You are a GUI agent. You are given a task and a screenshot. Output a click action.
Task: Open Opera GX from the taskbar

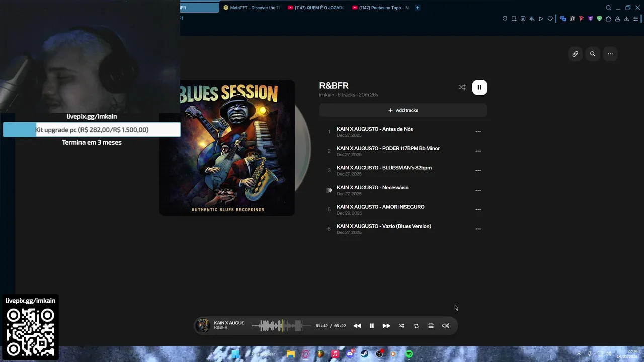[305, 354]
